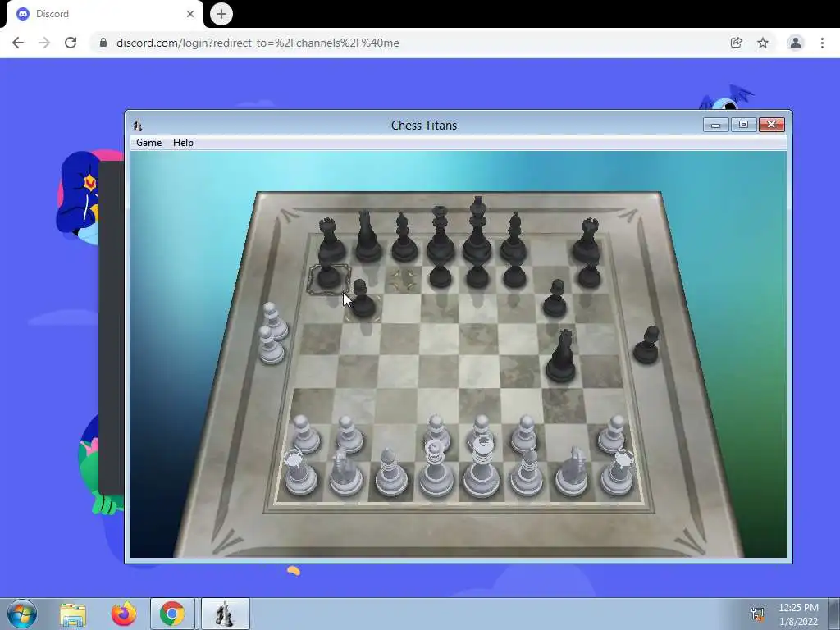Maximize the Chess Titans window

tap(743, 125)
